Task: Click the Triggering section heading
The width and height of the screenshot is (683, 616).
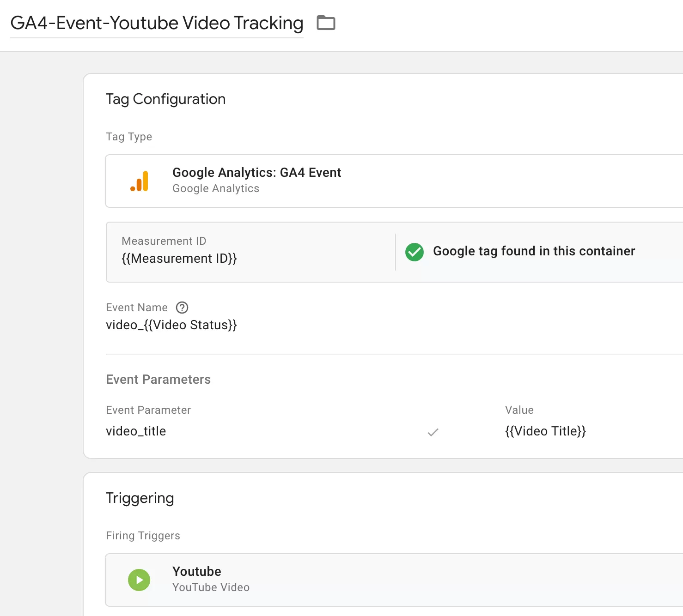Action: [140, 498]
